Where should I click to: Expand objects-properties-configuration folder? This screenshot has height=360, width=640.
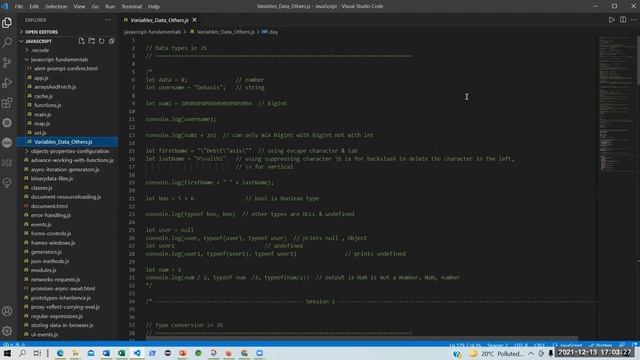point(70,151)
